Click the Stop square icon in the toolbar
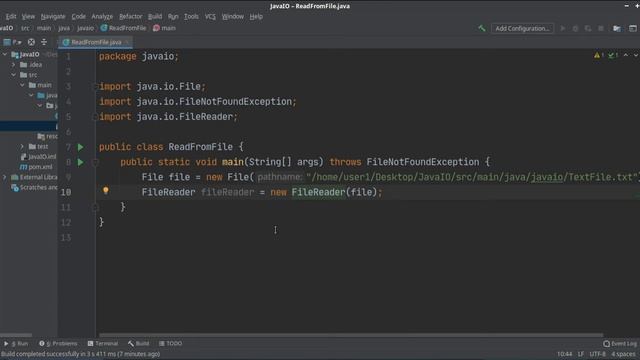Screen dimensions: 640x360 click(x=601, y=28)
